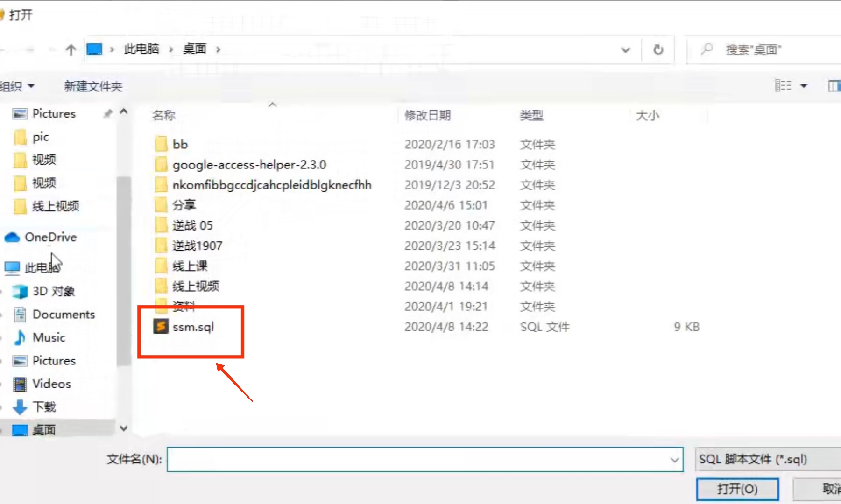Click the 2020/4/8 14:22 date cell
This screenshot has height=504, width=841.
(446, 327)
